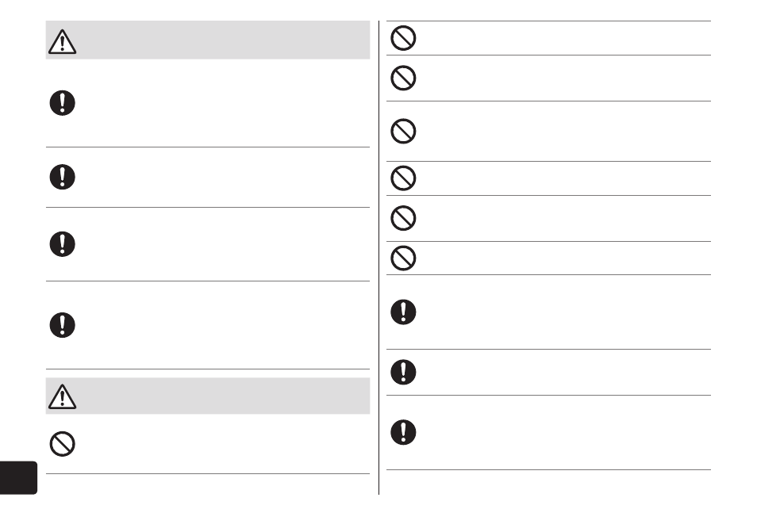Select the first exclamation circle in the right column

click(403, 312)
